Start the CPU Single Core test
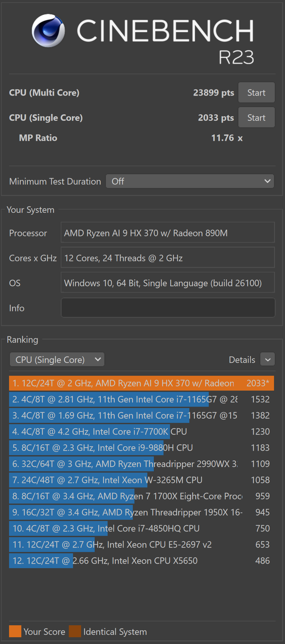The height and width of the screenshot is (644, 285). 256,118
